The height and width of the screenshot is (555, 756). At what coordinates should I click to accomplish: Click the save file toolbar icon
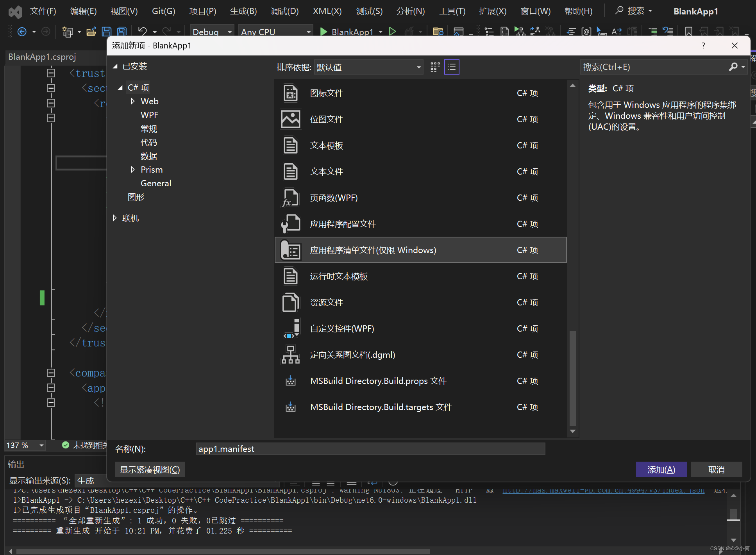point(107,32)
